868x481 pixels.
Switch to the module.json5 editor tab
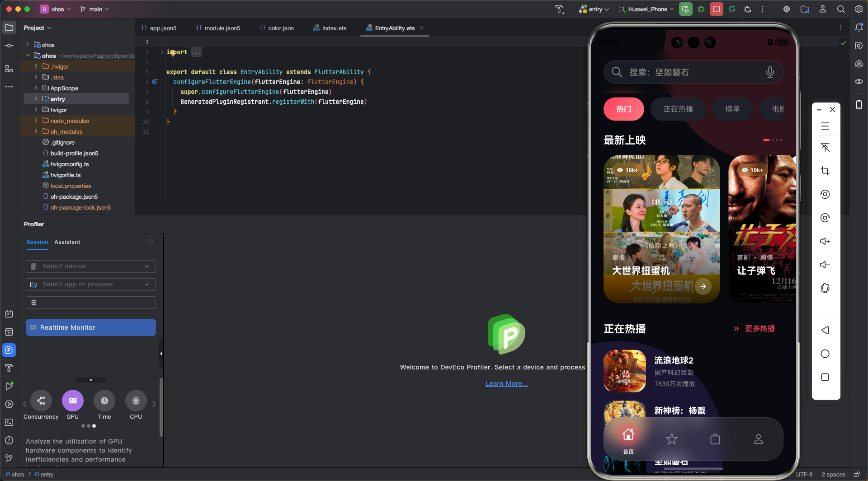point(218,28)
